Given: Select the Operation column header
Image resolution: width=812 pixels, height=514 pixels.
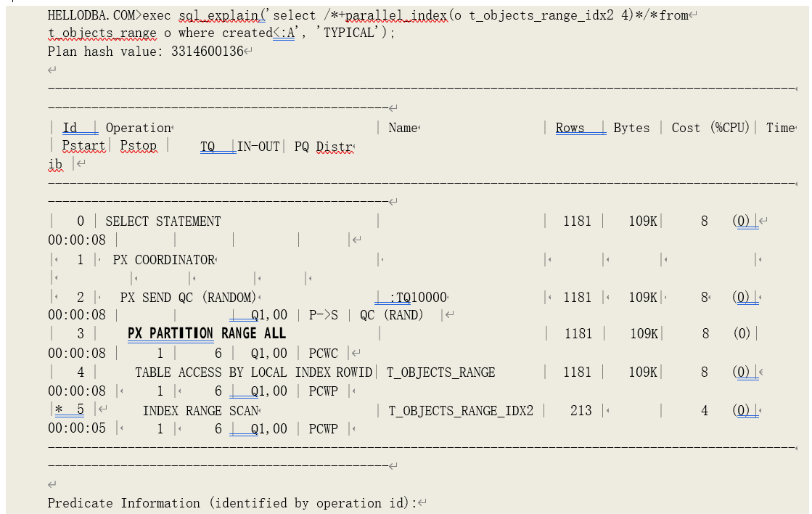Looking at the screenshot, I should [x=138, y=128].
